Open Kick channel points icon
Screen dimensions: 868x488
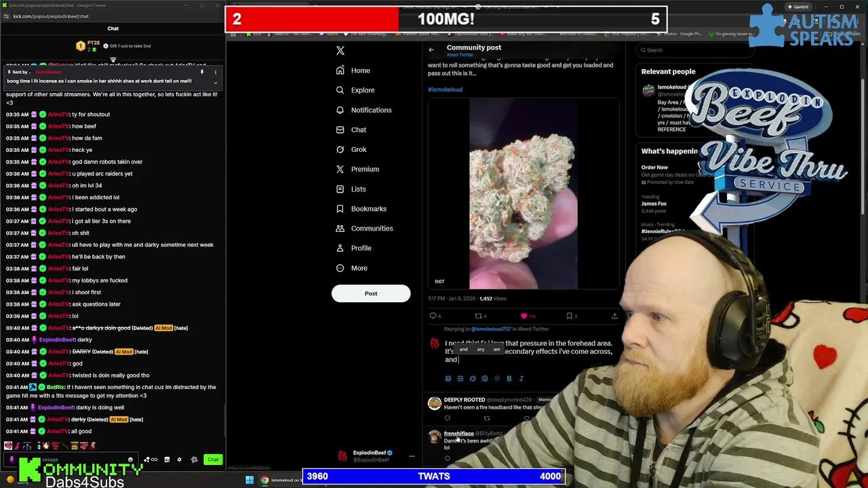tap(151, 460)
